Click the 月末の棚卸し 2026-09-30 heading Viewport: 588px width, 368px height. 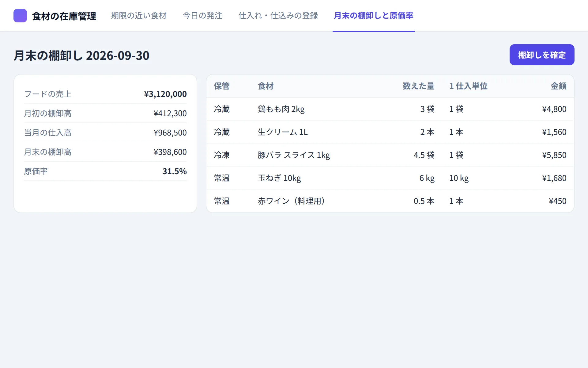(81, 56)
